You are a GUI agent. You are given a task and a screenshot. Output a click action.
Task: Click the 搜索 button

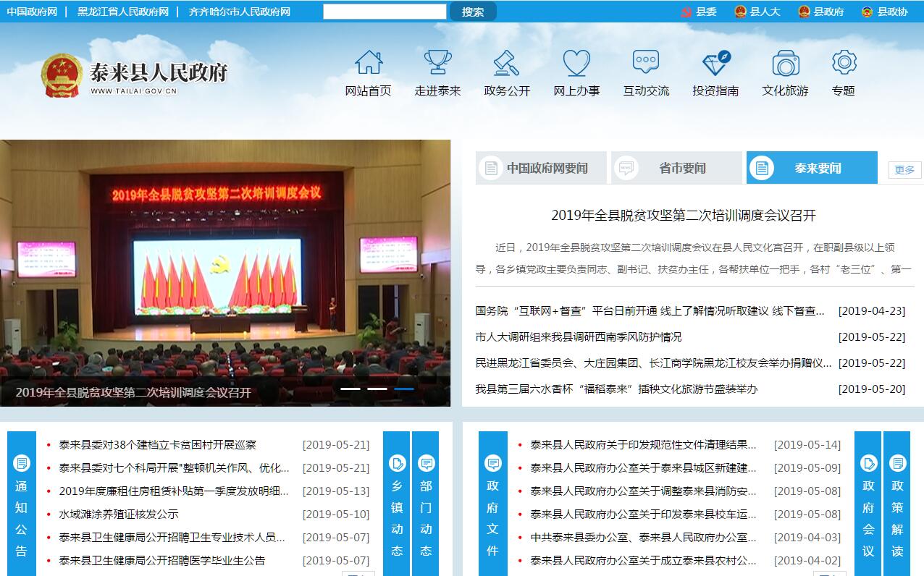click(x=473, y=12)
